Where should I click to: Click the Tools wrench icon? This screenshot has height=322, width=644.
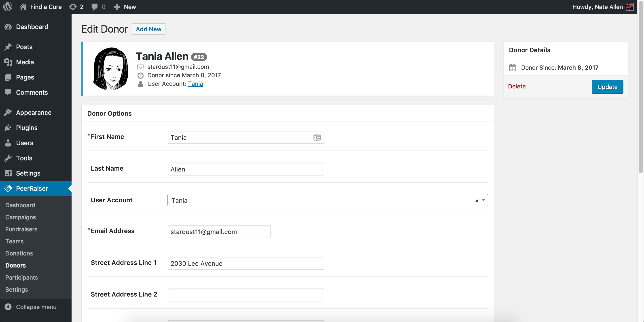click(8, 158)
